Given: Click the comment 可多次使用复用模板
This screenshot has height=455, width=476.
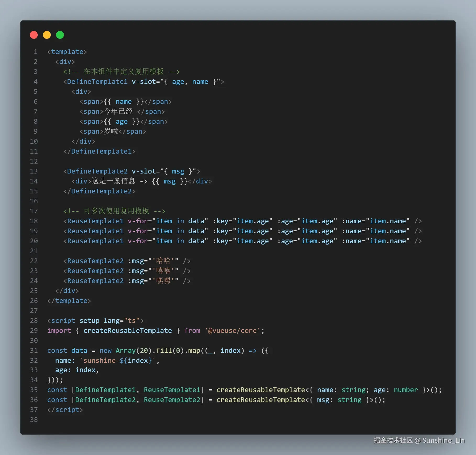Looking at the screenshot, I should click(116, 211).
